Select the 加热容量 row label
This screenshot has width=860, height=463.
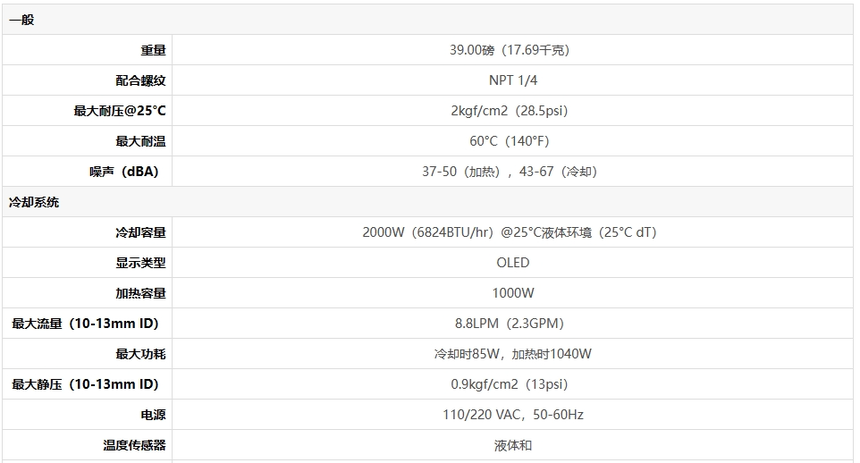[x=140, y=294]
